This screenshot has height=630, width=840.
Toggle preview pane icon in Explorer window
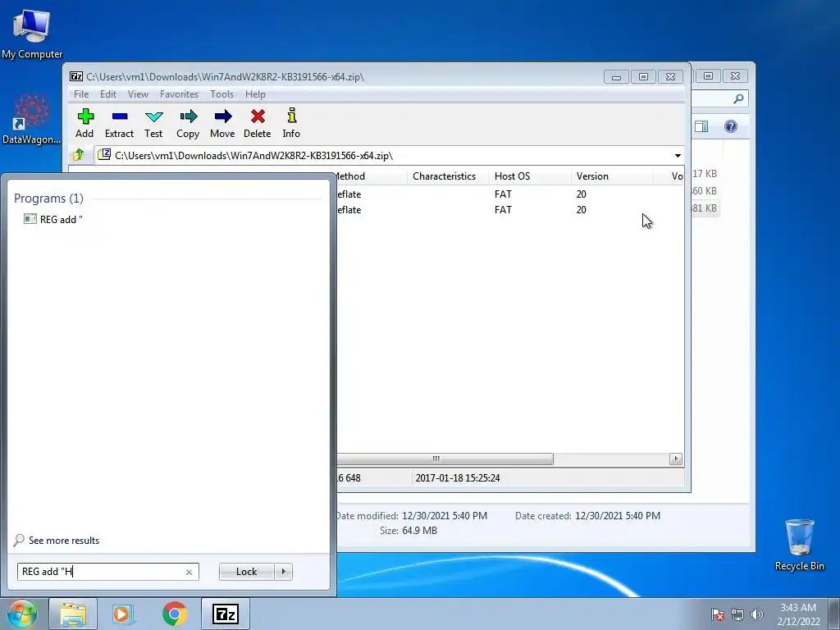coord(701,126)
